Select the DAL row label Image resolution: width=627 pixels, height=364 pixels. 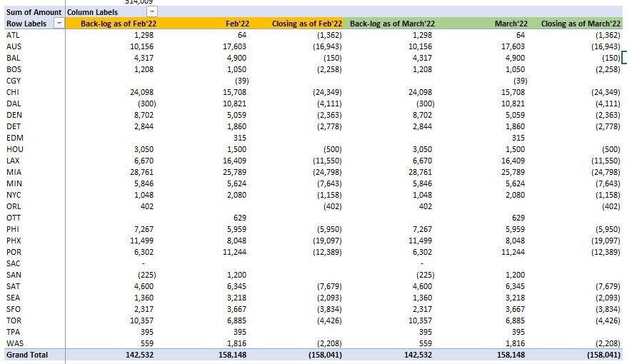(13, 103)
